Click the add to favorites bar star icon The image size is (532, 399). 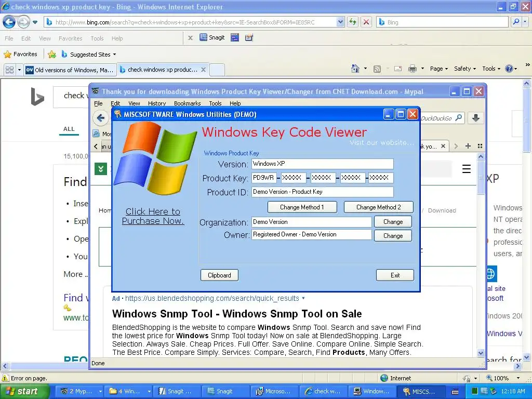(52, 54)
